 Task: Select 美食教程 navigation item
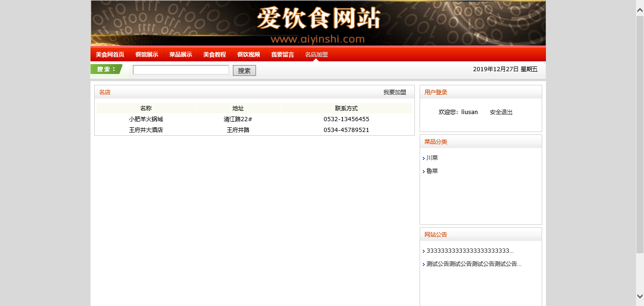[215, 55]
